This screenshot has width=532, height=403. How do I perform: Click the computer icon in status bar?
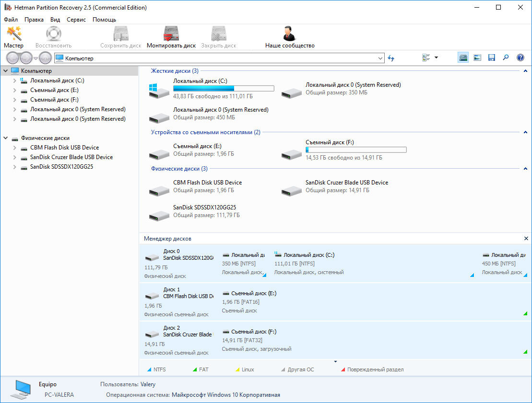click(x=21, y=390)
